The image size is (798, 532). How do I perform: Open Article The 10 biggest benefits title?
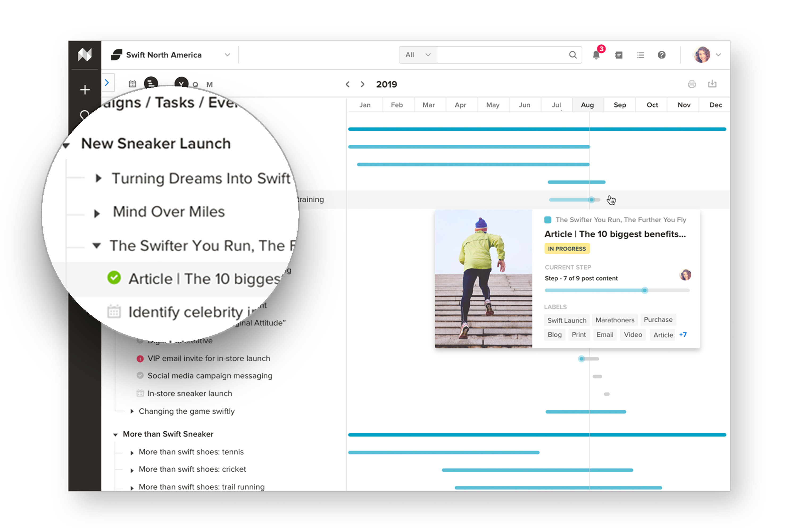(x=615, y=234)
